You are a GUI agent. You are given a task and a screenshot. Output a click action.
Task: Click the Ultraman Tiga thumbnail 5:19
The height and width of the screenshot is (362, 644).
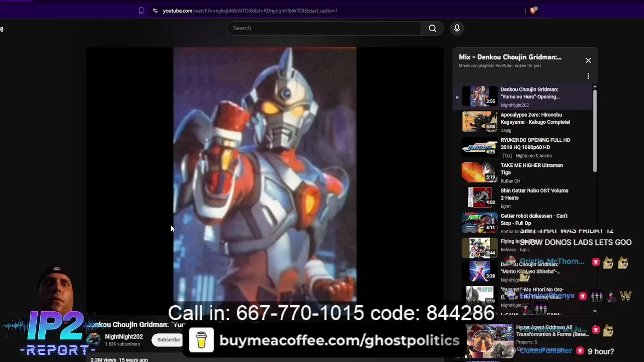pyautogui.click(x=479, y=172)
